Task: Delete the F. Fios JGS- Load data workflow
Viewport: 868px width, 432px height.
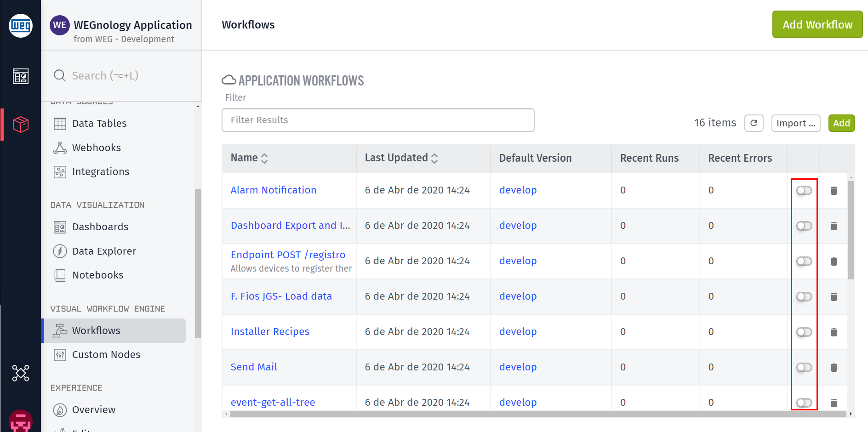Action: [834, 297]
